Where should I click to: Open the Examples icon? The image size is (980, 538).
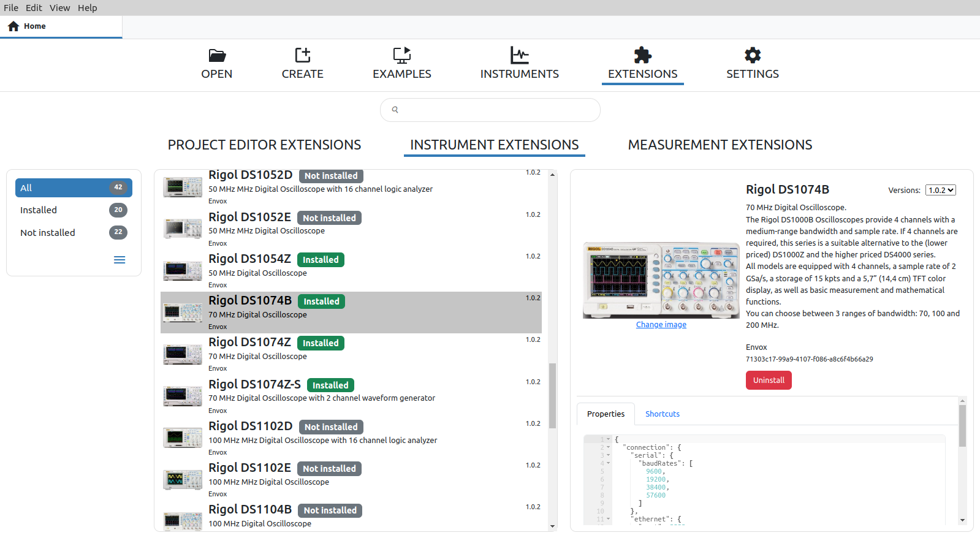tap(402, 56)
